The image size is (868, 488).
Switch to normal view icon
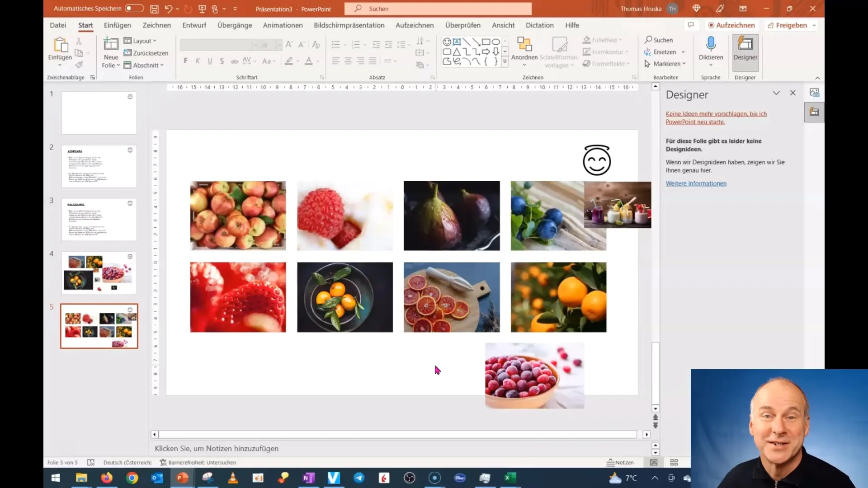pos(654,462)
